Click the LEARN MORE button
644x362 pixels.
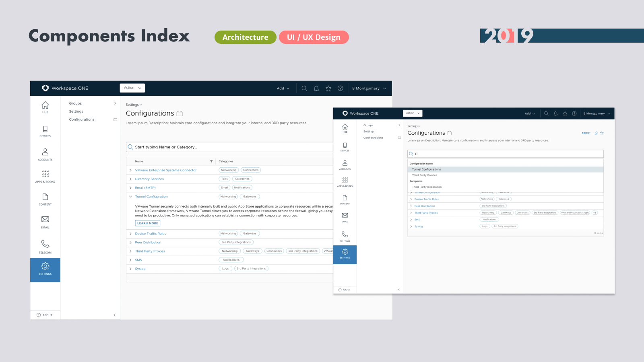[148, 223]
